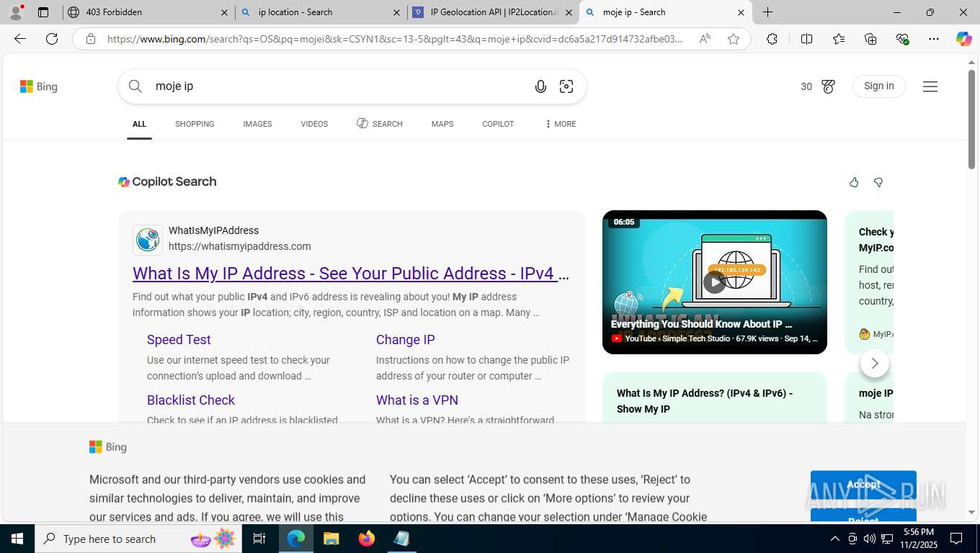This screenshot has width=980, height=553.
Task: Open the volume control in system tray
Action: [x=870, y=539]
